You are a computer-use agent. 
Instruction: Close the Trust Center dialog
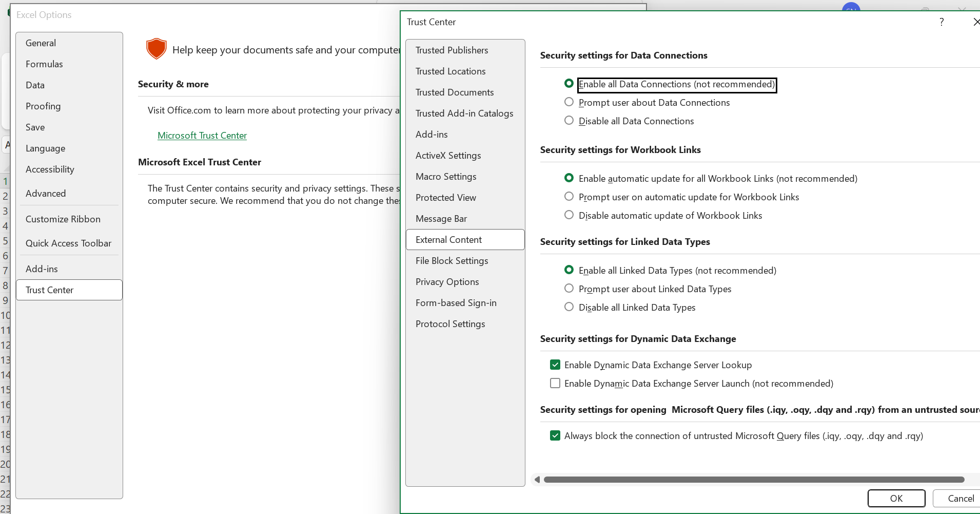tap(976, 22)
